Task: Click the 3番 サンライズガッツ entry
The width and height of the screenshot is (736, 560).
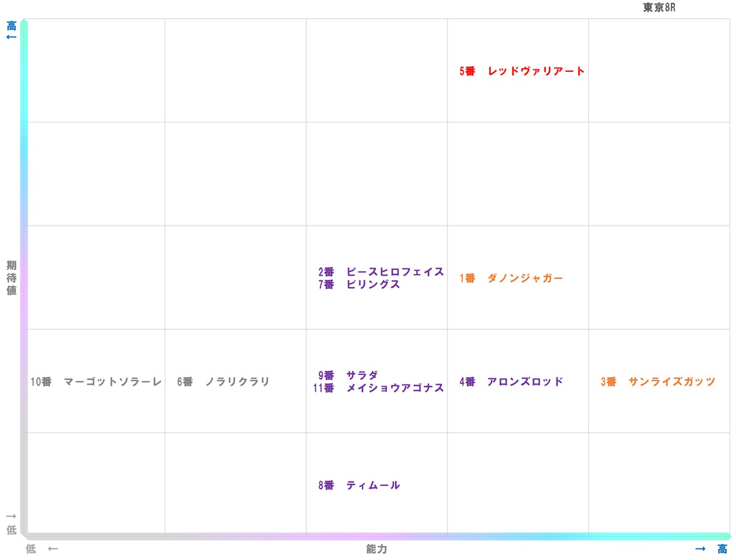Action: pyautogui.click(x=657, y=382)
